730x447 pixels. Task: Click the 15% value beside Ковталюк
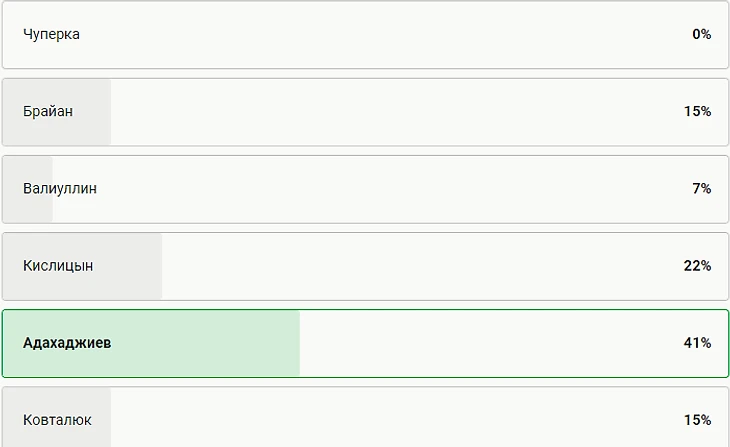pos(697,420)
